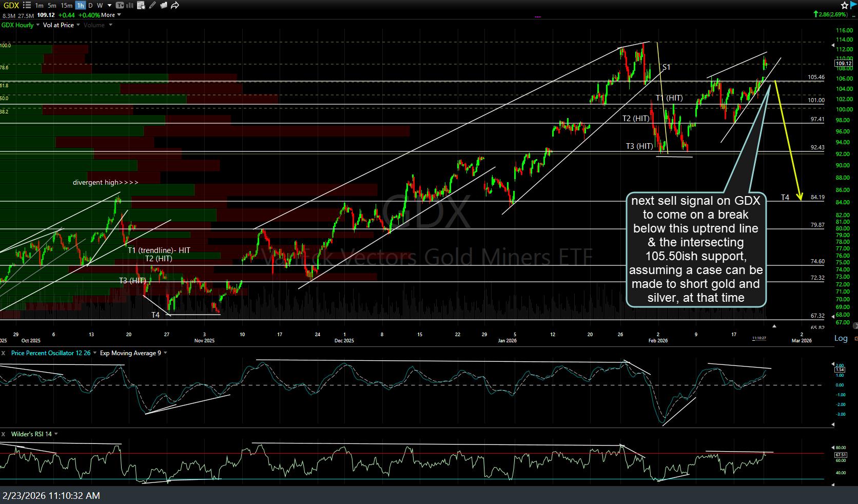This screenshot has height=504, width=858.
Task: Close the Wilder's RSI panel
Action: tap(3, 434)
